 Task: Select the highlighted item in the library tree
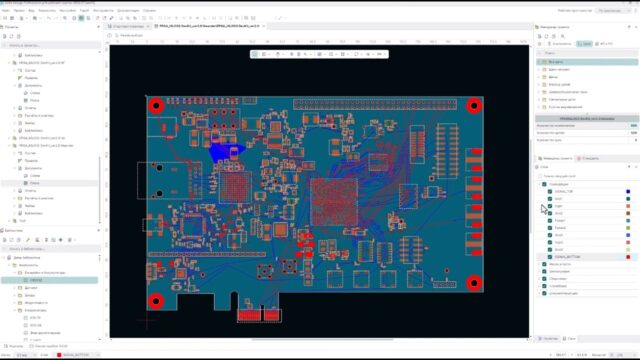(50, 280)
